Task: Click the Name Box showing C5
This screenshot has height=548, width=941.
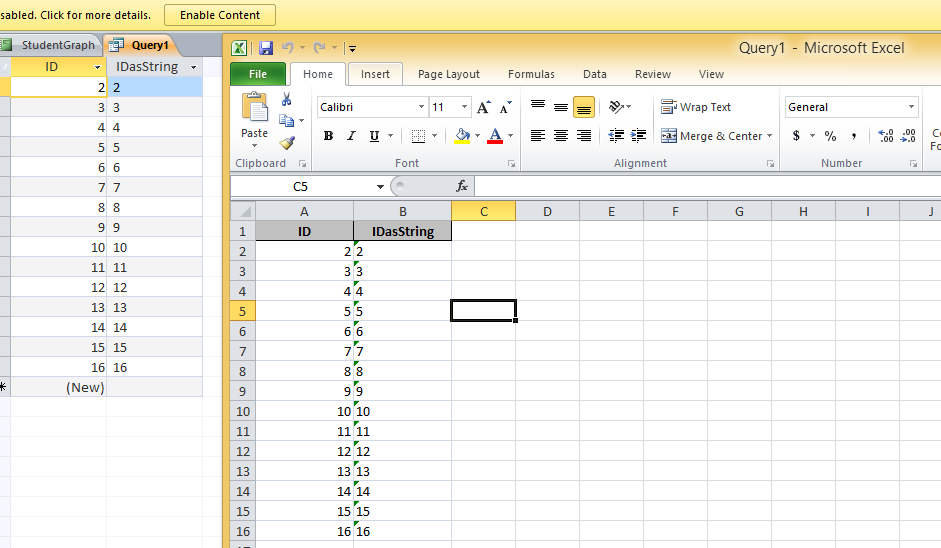Action: click(x=300, y=187)
